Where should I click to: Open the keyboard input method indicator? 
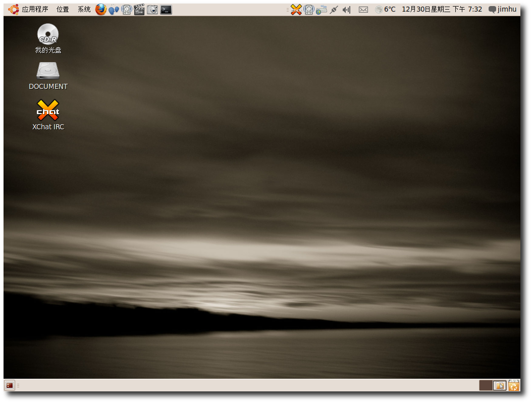point(322,10)
